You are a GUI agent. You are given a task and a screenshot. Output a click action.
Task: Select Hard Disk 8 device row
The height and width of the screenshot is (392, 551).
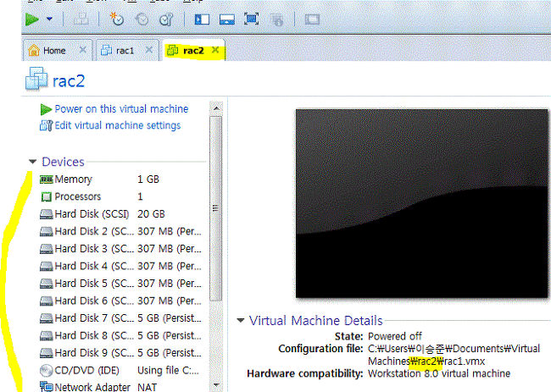(x=121, y=335)
